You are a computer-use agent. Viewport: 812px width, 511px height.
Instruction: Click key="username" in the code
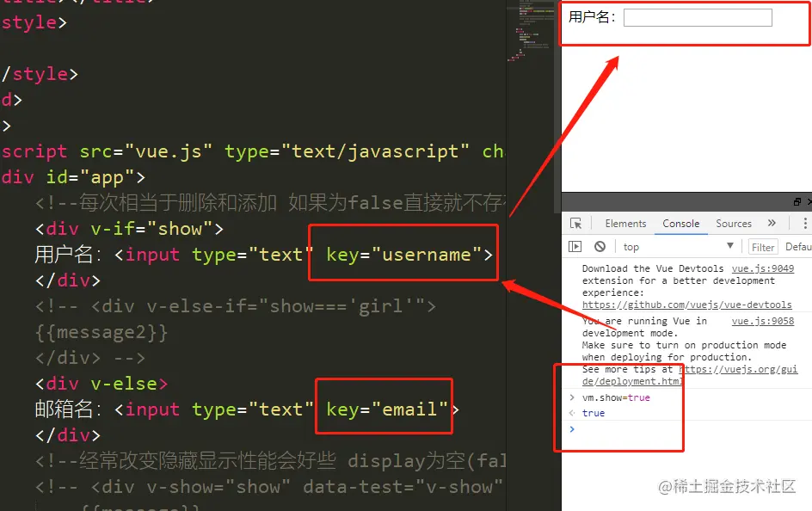click(403, 254)
